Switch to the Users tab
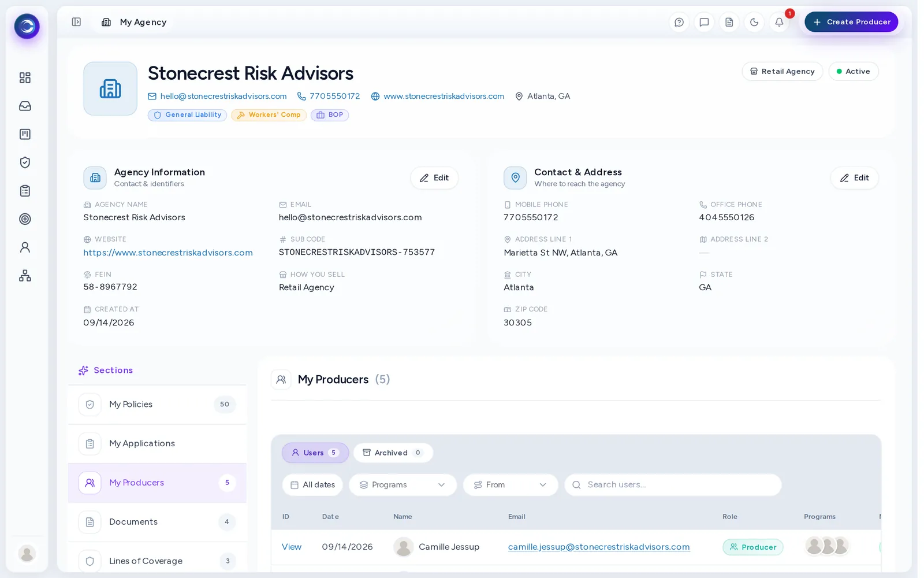Image resolution: width=924 pixels, height=578 pixels. click(315, 453)
